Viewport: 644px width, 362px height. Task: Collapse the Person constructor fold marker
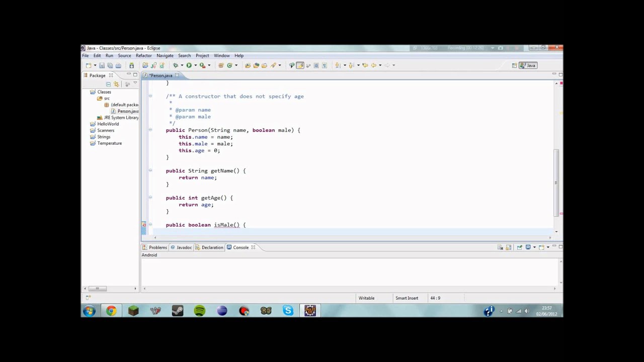coord(150,130)
